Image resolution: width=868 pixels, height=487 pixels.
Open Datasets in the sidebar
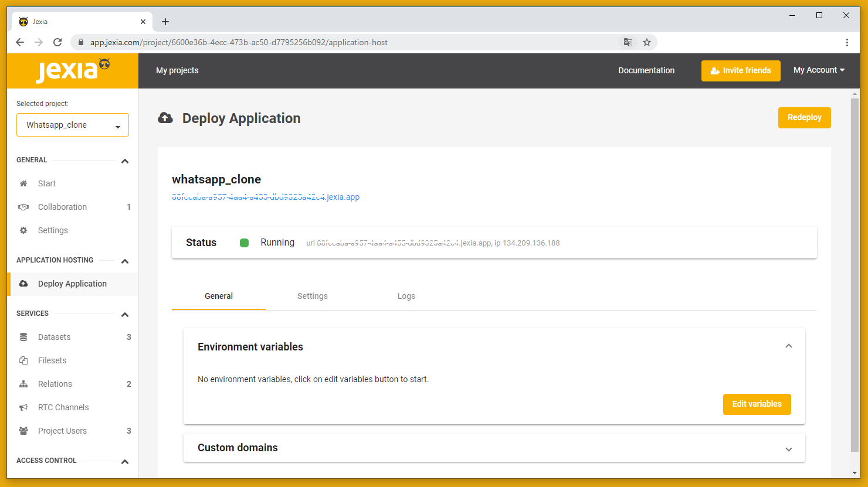click(x=54, y=337)
